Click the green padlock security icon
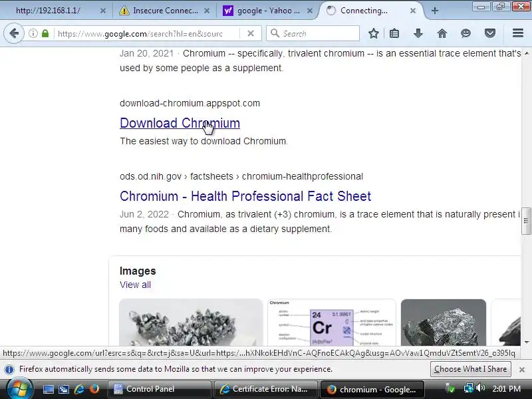This screenshot has width=532, height=399. click(x=45, y=33)
